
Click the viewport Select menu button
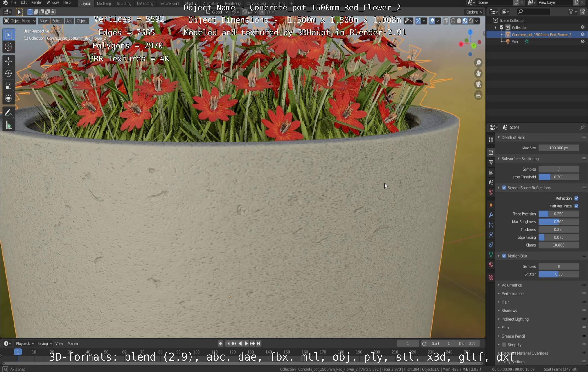click(57, 21)
